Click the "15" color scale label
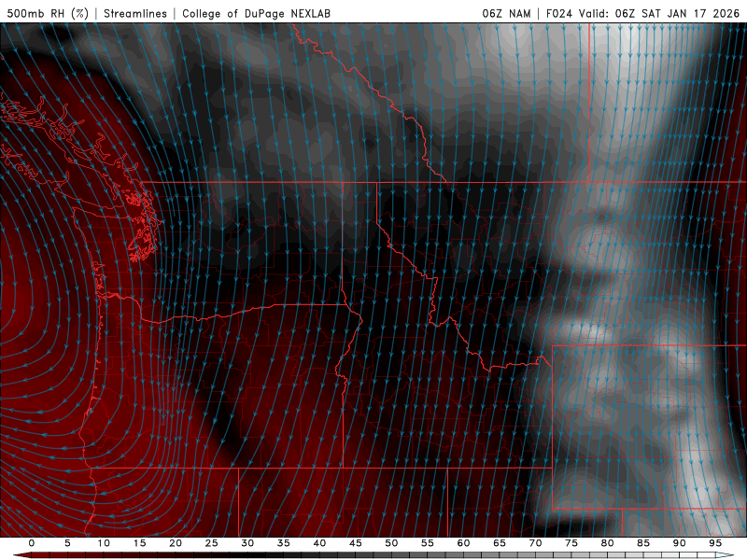Image resolution: width=747 pixels, height=560 pixels. tap(139, 543)
